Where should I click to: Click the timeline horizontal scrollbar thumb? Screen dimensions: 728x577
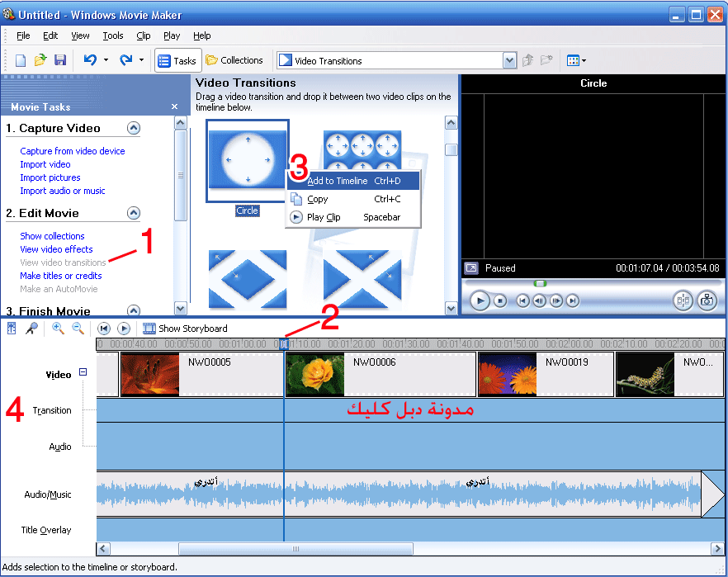pyautogui.click(x=295, y=549)
